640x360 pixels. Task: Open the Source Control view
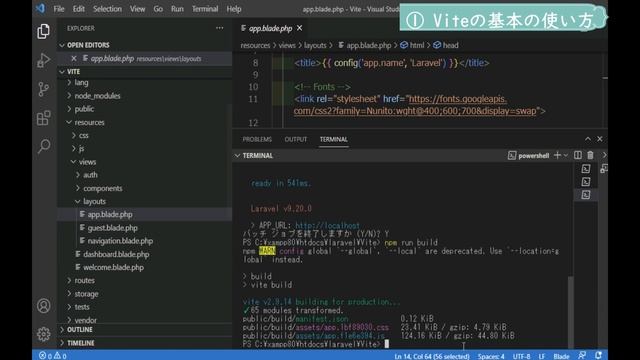43,89
